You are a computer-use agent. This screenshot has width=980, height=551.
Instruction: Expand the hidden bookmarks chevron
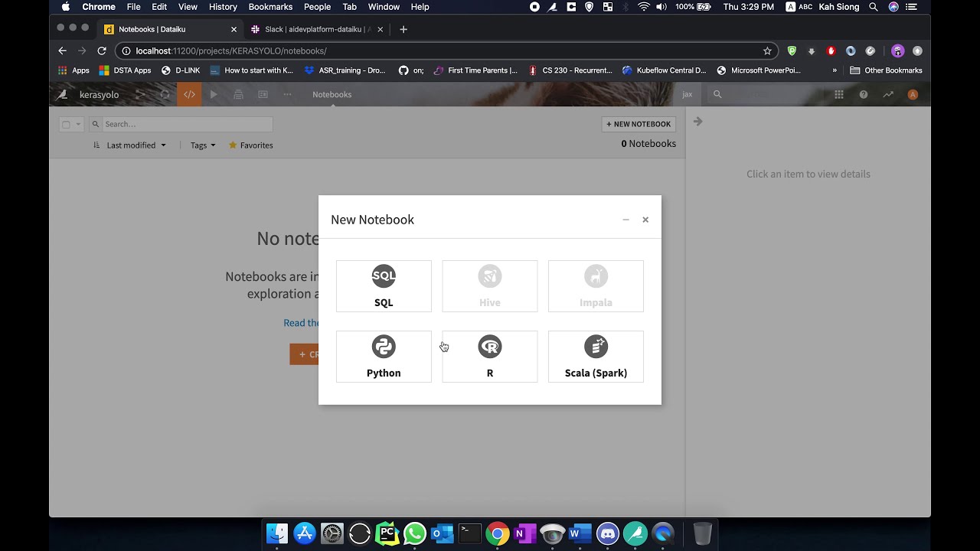click(x=835, y=70)
